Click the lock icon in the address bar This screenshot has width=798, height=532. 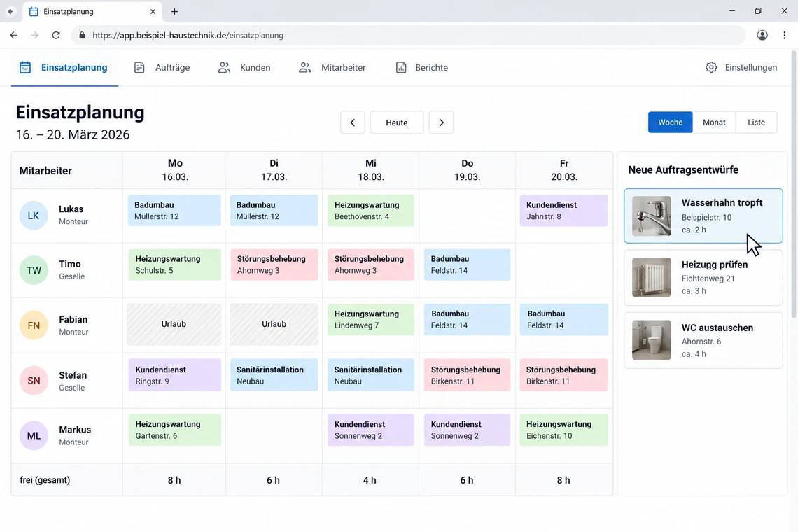(82, 36)
